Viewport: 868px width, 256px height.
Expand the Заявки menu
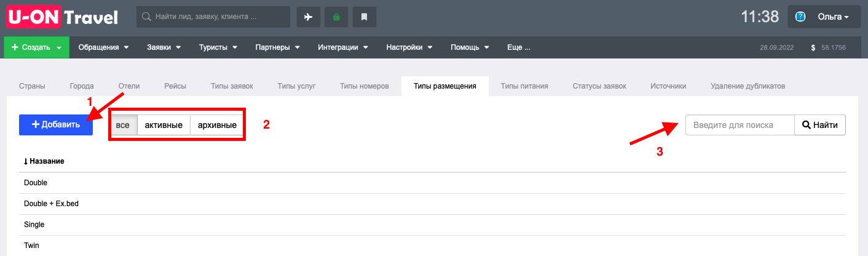[164, 47]
